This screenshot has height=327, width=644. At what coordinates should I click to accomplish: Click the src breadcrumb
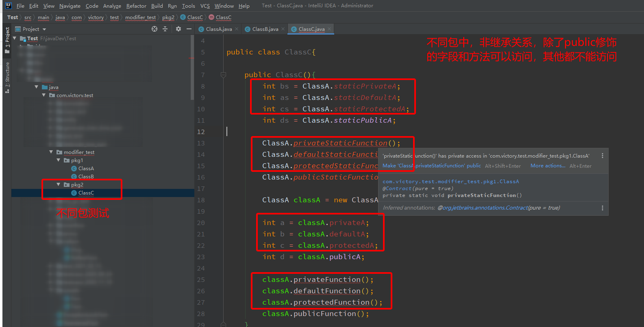[x=28, y=17]
